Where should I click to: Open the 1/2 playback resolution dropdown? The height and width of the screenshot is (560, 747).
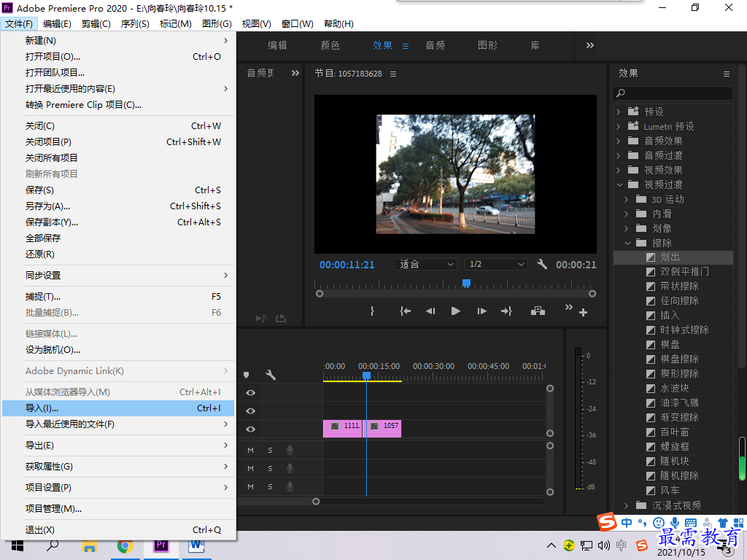[x=496, y=264]
